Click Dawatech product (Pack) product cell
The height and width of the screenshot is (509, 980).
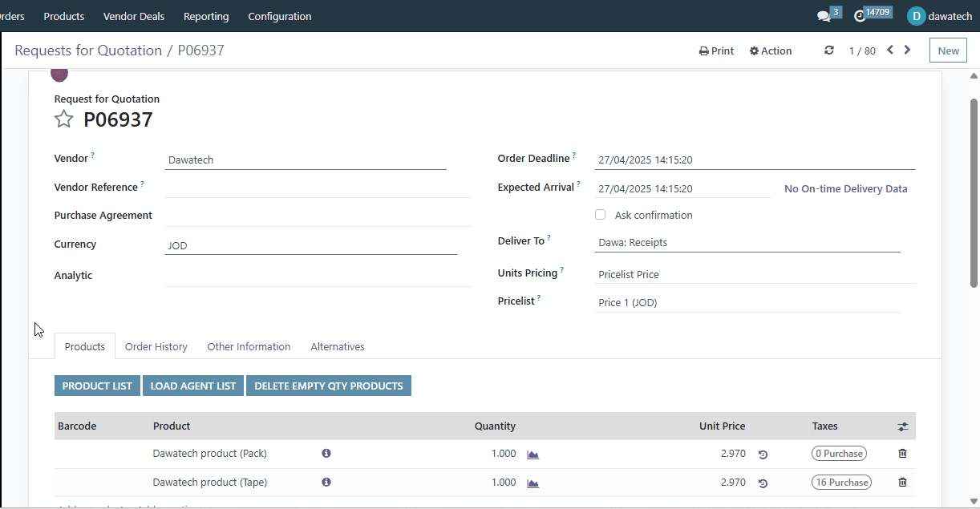pos(210,454)
